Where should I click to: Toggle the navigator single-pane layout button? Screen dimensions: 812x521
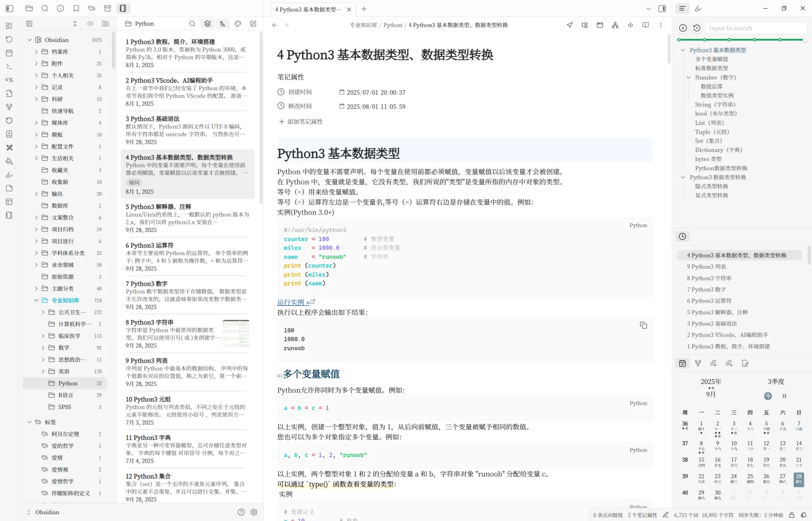click(x=29, y=24)
